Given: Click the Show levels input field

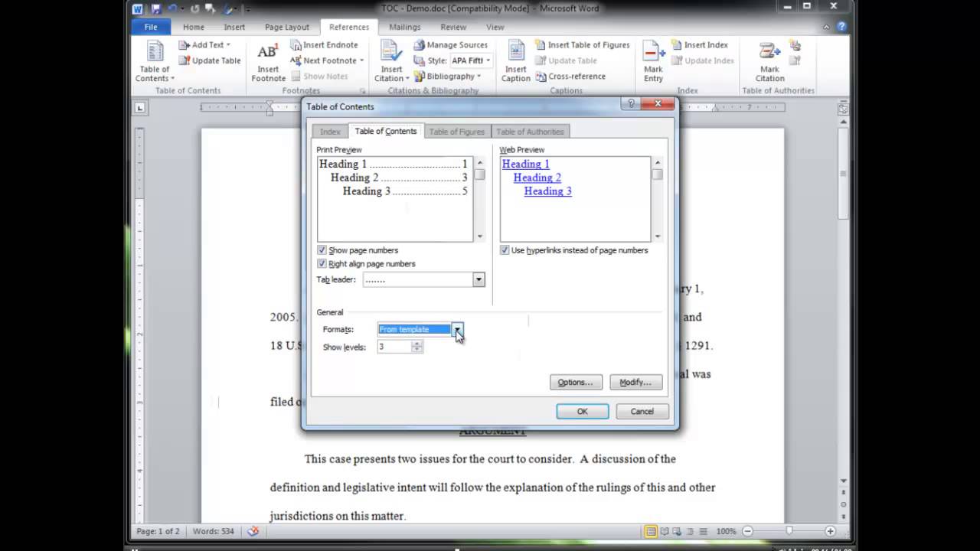Looking at the screenshot, I should click(394, 347).
